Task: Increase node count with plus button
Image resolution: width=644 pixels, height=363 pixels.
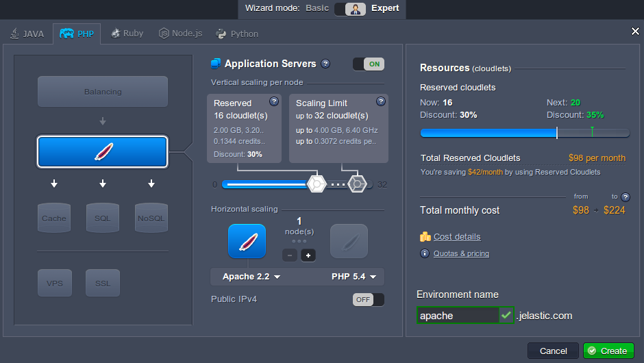Action: point(308,255)
